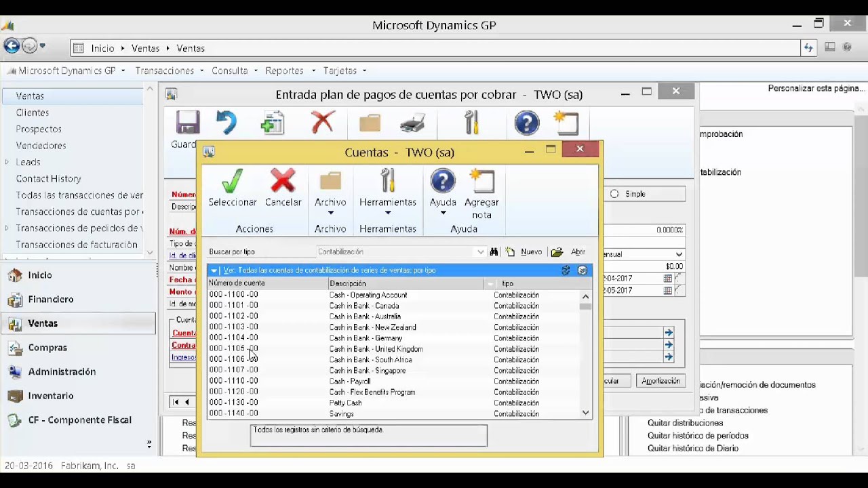Image resolution: width=868 pixels, height=488 pixels.
Task: Select the Savings account row
Action: [393, 413]
